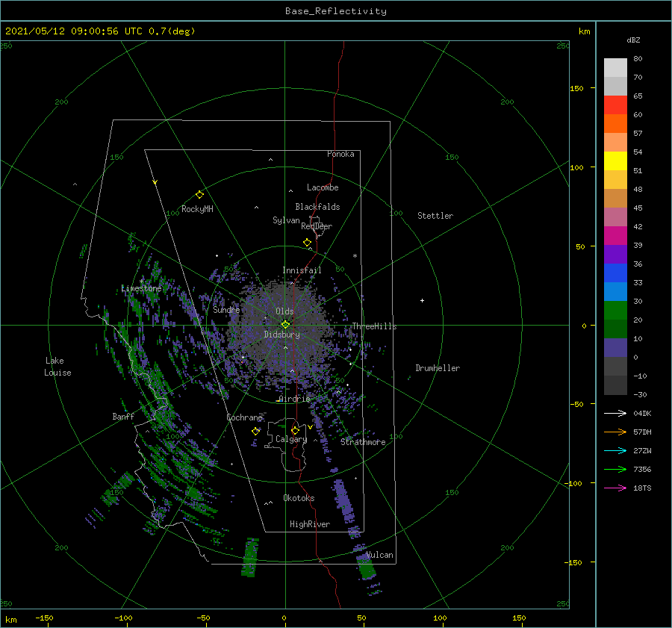Image resolution: width=672 pixels, height=628 pixels.
Task: Click the white star marker east of Innisfail
Action: point(355,256)
